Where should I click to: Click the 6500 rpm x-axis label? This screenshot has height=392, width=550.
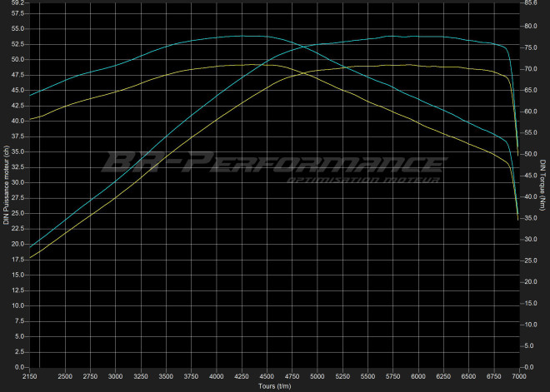click(468, 375)
